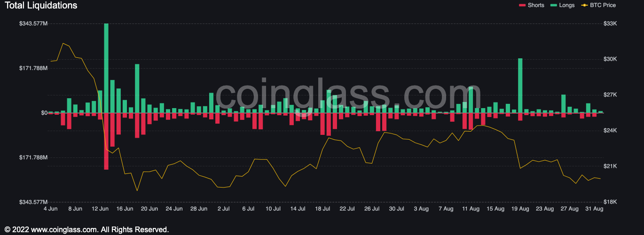The width and height of the screenshot is (644, 235).
Task: Click the tallest green Longs bar near 12 Jun
Action: tap(106, 66)
